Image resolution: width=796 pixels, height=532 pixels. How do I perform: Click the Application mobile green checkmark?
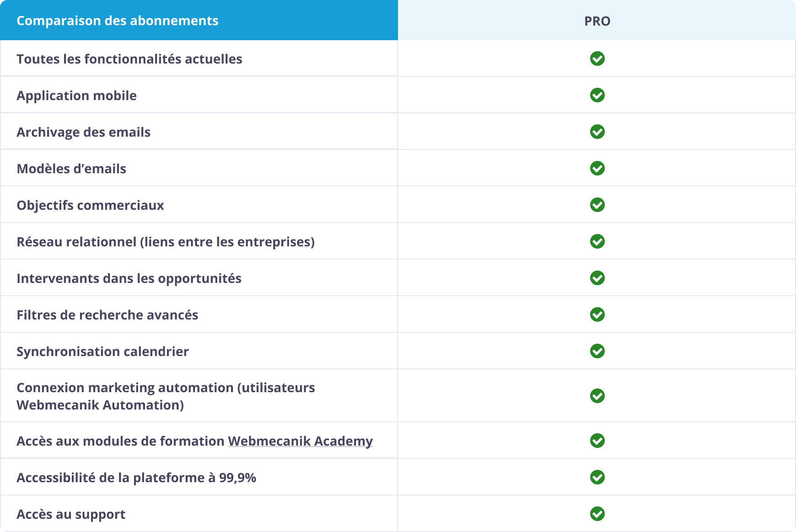[x=597, y=95]
